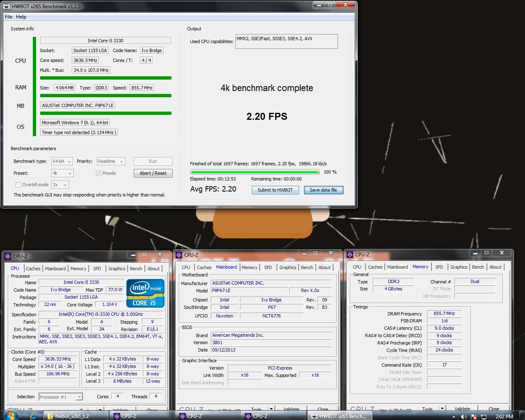525x420 pixels.
Task: Enable the Overkill mode checkbox
Action: pyautogui.click(x=18, y=185)
